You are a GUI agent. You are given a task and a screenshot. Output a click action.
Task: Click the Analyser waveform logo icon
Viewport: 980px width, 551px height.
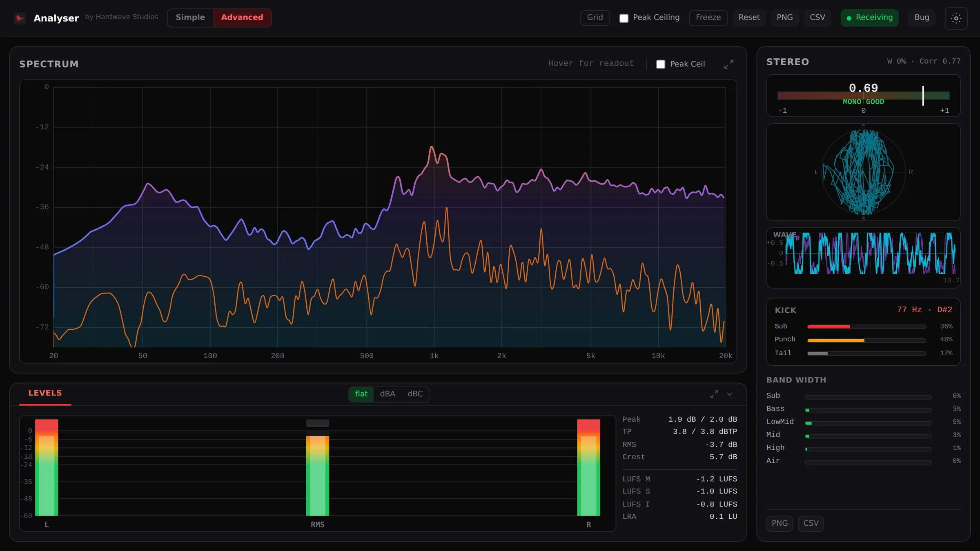pyautogui.click(x=20, y=18)
